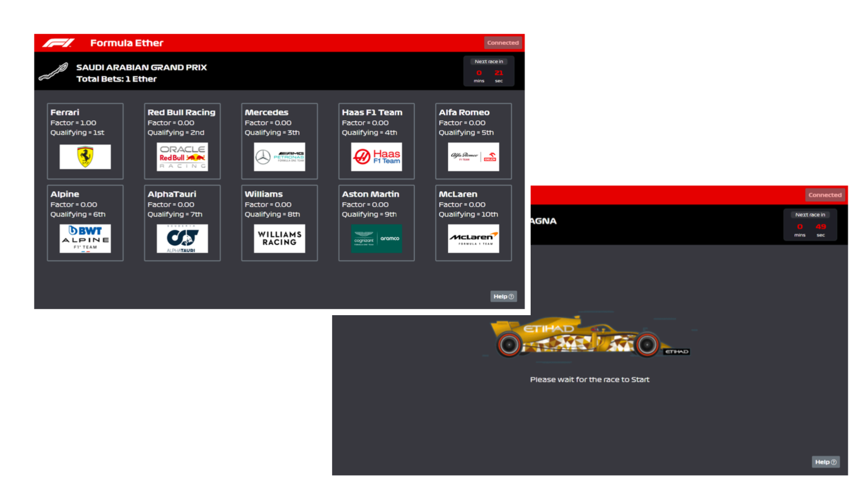This screenshot has width=868, height=488.
Task: Choose the Mercedes AMG Petronas logo
Action: coord(279,157)
